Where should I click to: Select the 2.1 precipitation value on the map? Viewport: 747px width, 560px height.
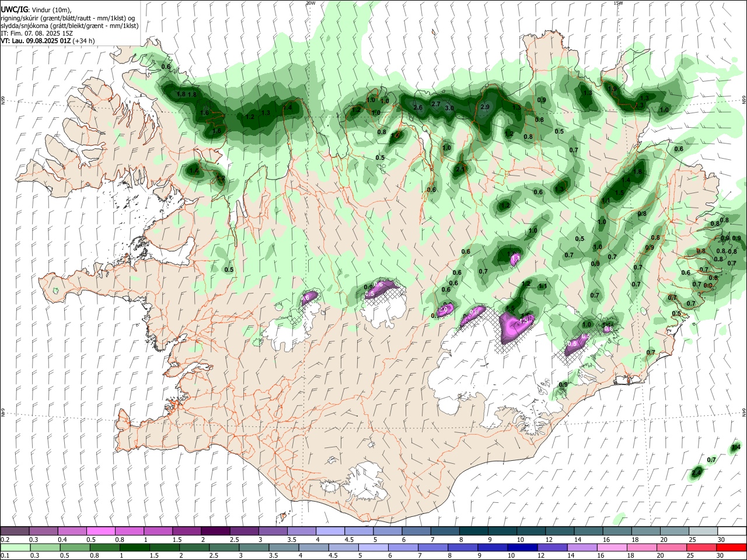[460, 169]
